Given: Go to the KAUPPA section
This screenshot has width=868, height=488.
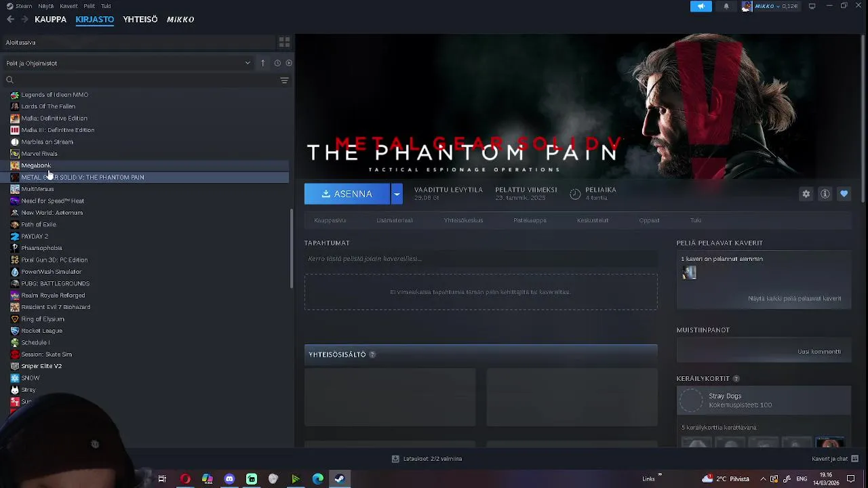Looking at the screenshot, I should pyautogui.click(x=50, y=19).
